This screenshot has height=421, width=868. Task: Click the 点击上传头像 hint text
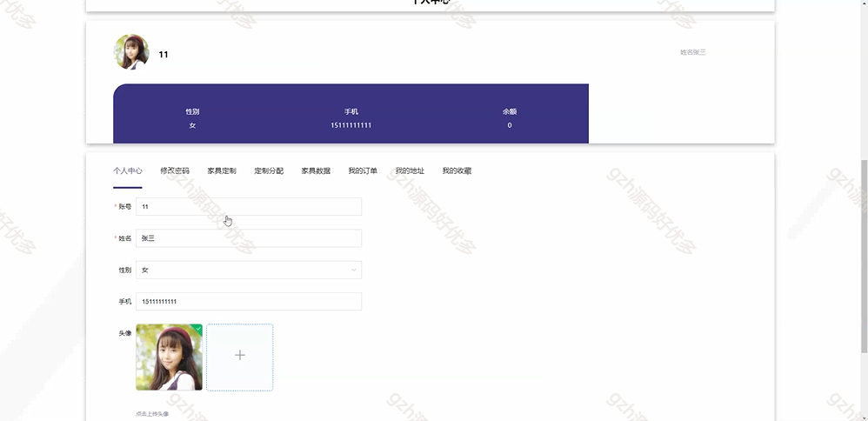coord(152,414)
